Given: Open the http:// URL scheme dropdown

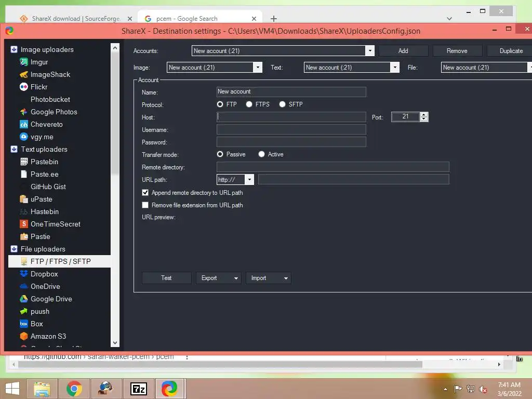Looking at the screenshot, I should click(x=249, y=179).
